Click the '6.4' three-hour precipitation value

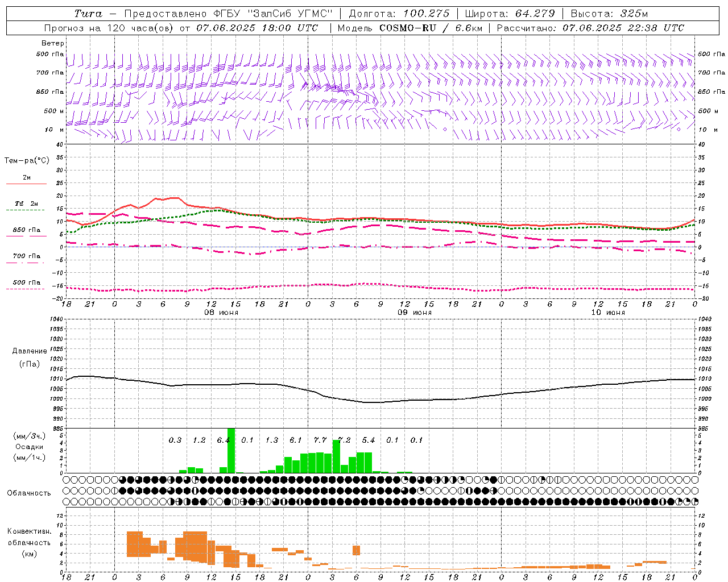coord(223,440)
